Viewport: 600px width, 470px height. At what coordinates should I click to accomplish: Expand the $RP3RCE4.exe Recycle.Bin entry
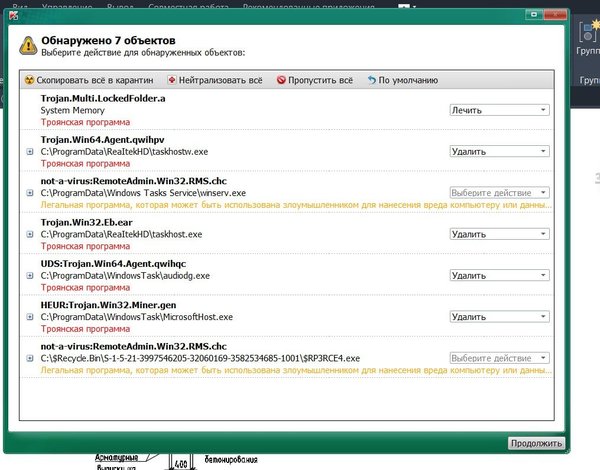[x=30, y=357]
